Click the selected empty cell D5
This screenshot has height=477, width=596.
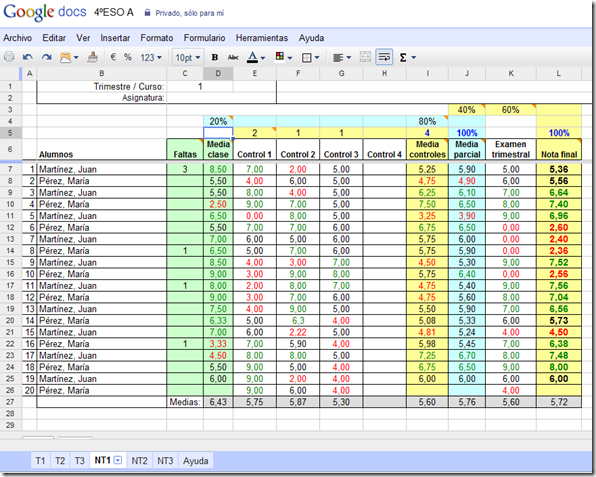[x=218, y=133]
